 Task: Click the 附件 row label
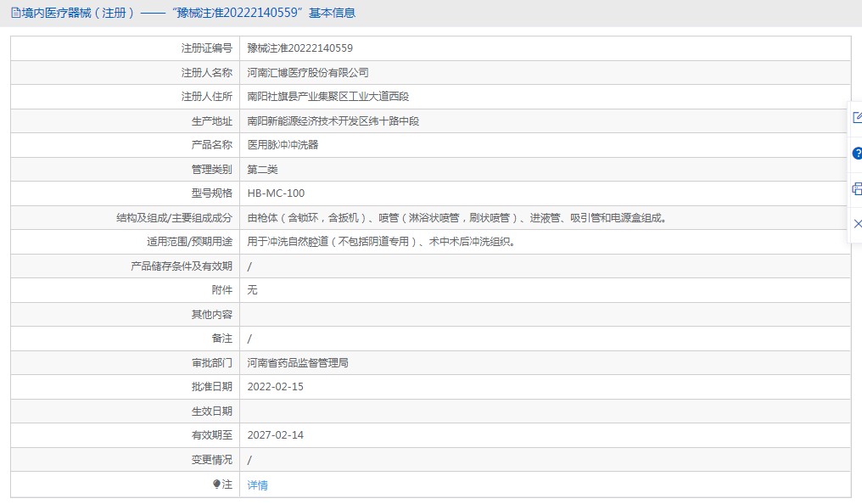(x=222, y=290)
